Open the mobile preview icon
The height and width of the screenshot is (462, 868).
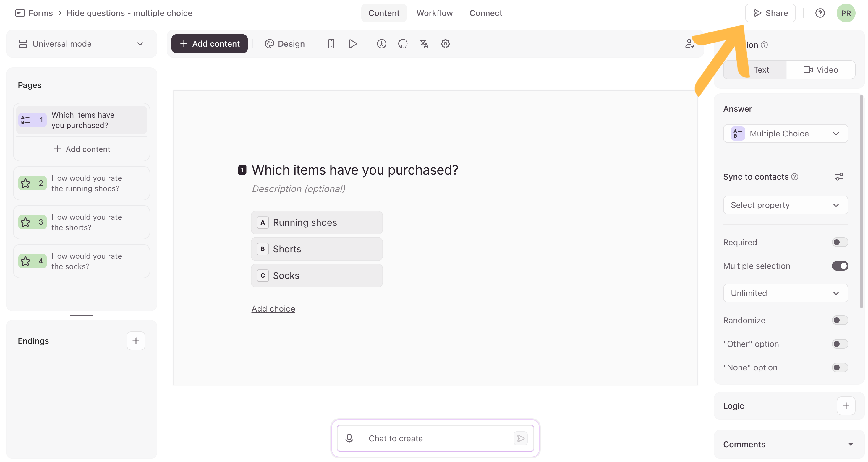(x=331, y=44)
